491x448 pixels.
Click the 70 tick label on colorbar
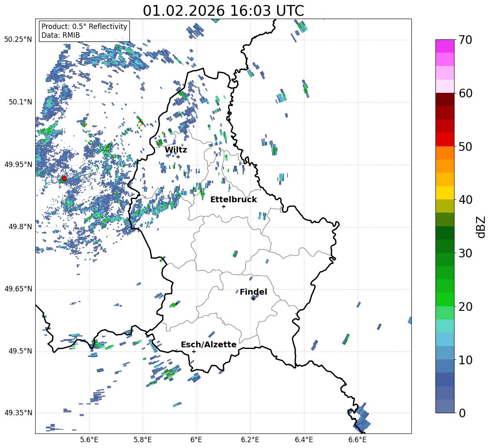click(466, 40)
